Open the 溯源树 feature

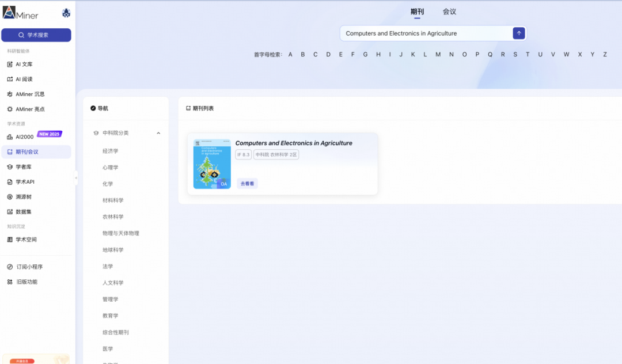[x=25, y=196]
